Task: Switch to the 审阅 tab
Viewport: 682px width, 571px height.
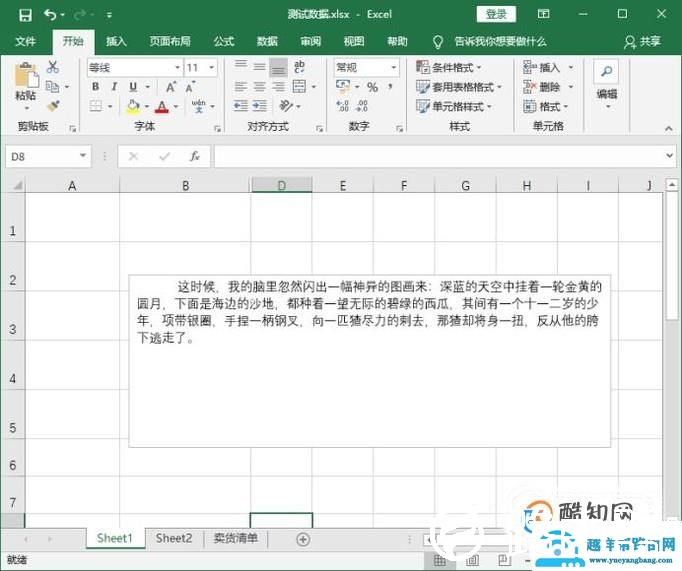Action: [311, 41]
